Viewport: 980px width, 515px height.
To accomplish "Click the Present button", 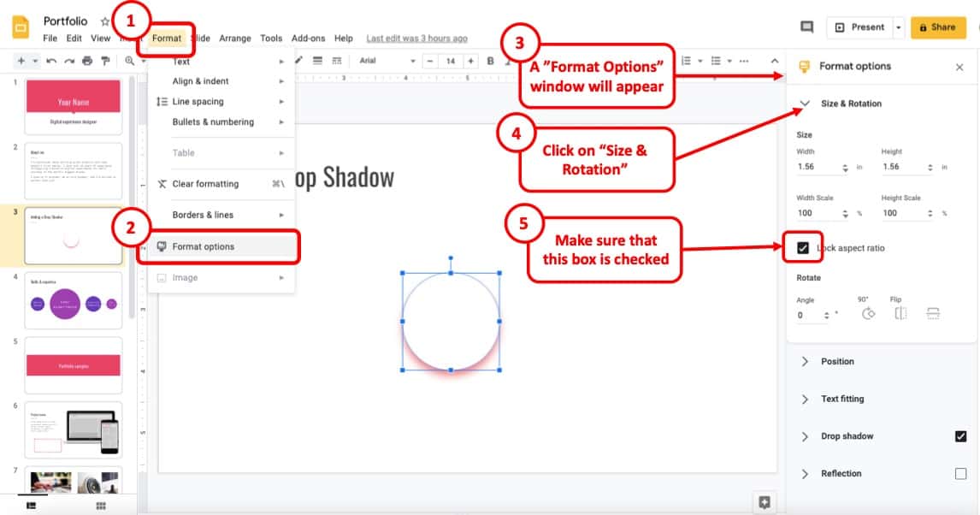I will (x=859, y=27).
